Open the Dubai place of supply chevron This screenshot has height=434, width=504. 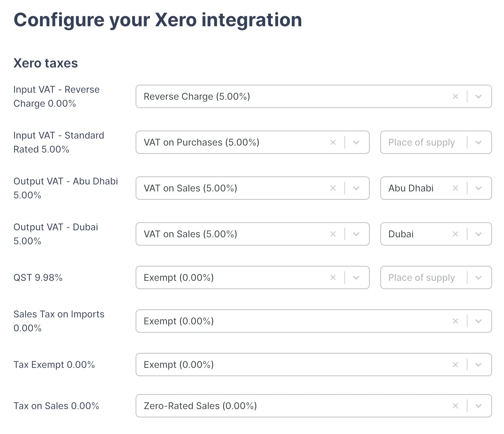click(x=479, y=234)
